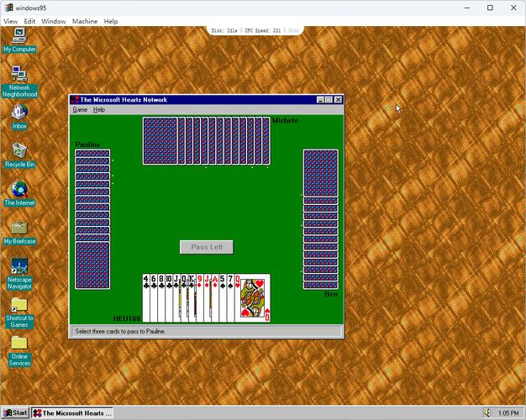Close the Hearts Network window
Screen dimensions: 526x420
coord(338,100)
